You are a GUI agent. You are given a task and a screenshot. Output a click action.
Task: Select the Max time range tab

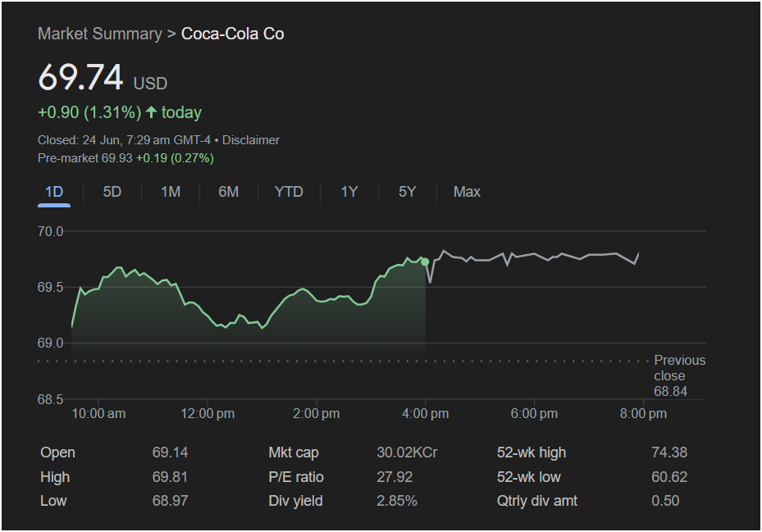pos(467,192)
